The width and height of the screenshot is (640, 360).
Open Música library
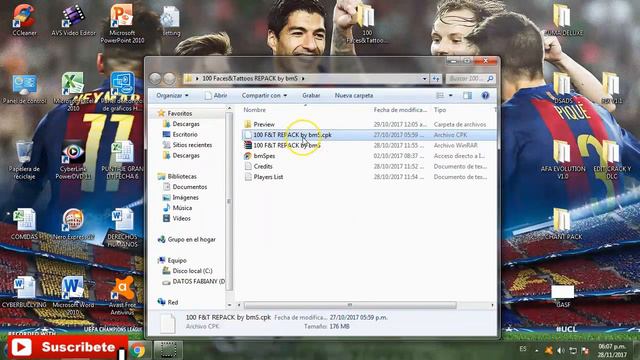182,208
